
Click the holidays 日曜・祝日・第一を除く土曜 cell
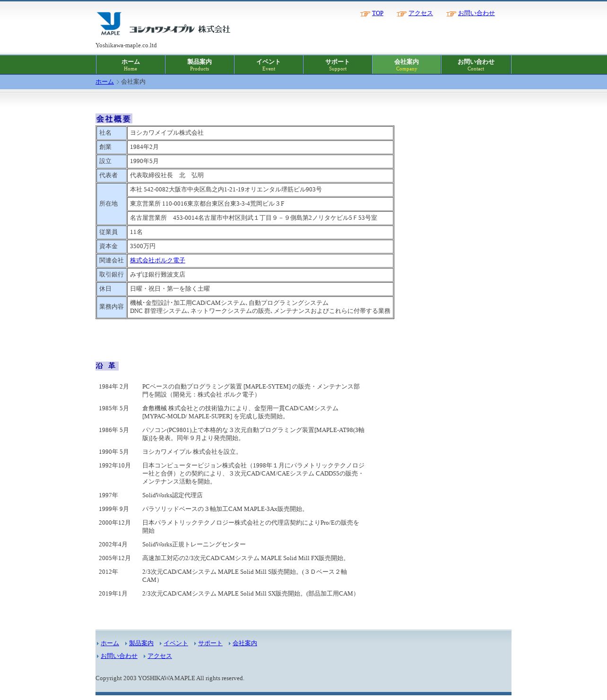[260, 289]
